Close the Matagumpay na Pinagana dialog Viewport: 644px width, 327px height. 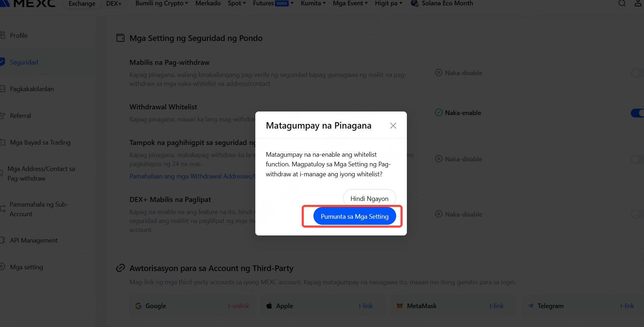[393, 126]
